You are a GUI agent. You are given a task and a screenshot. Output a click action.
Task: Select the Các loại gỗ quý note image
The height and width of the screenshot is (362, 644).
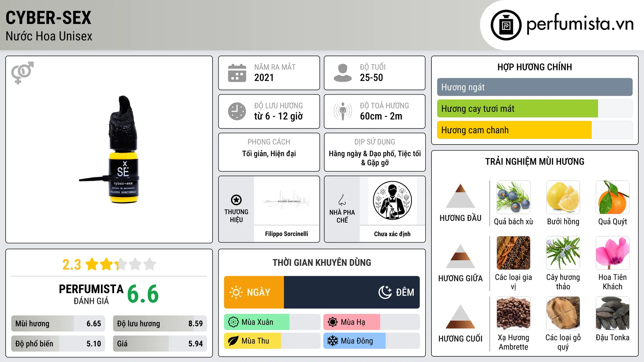click(x=563, y=313)
